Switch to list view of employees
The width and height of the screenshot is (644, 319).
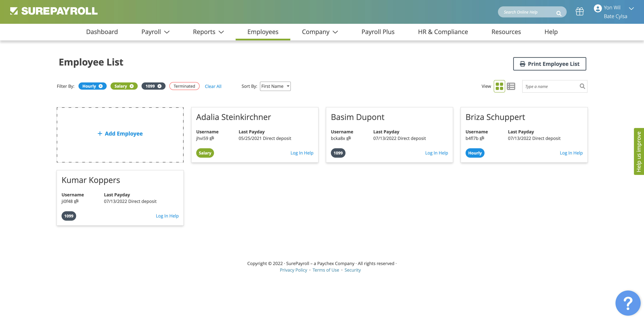tap(511, 86)
